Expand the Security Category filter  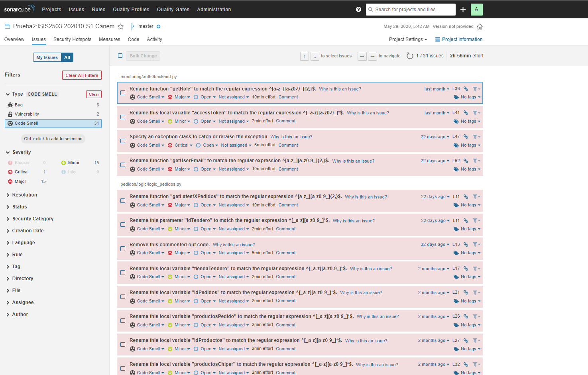(33, 219)
